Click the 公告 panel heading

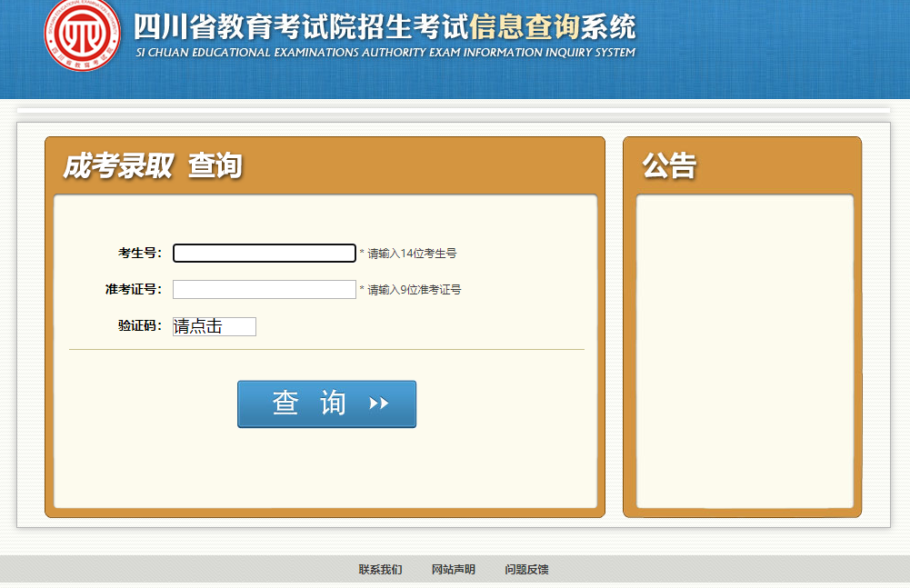(669, 166)
